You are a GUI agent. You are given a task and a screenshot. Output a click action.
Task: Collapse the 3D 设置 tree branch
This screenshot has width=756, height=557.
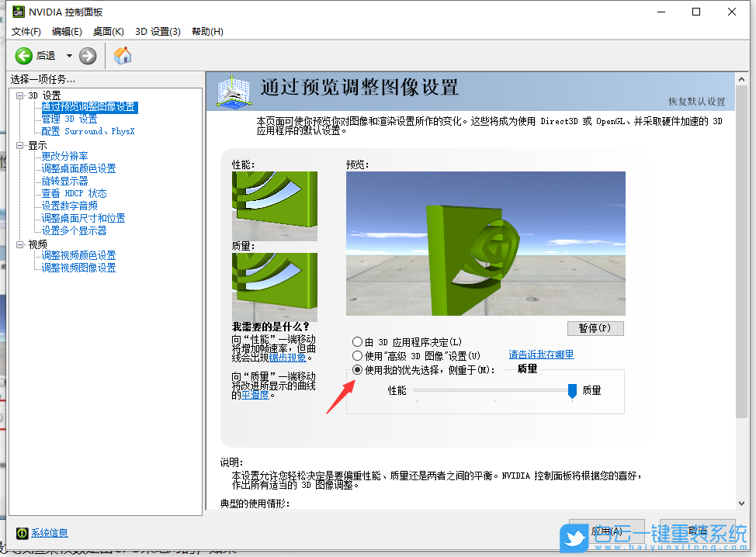click(18, 95)
